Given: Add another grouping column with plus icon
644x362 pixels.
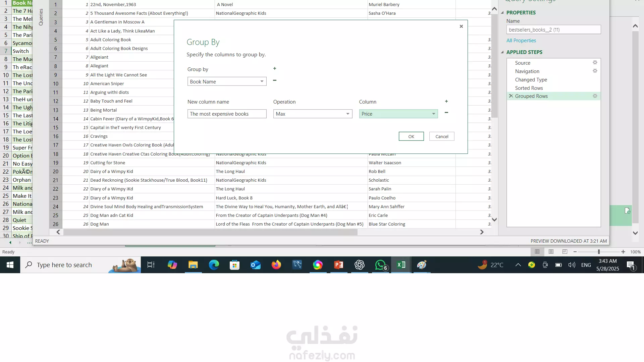Looking at the screenshot, I should (275, 69).
